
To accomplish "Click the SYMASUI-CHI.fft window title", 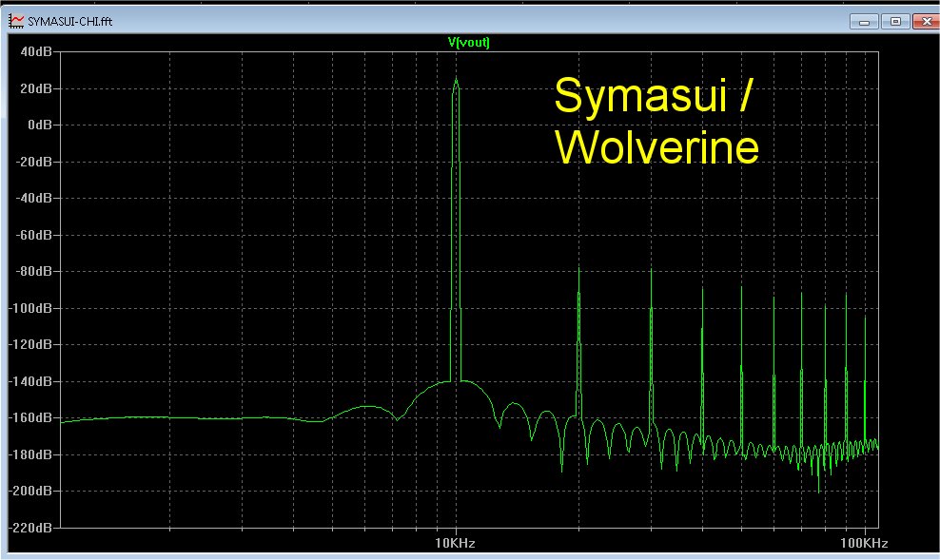I will tap(70, 22).
